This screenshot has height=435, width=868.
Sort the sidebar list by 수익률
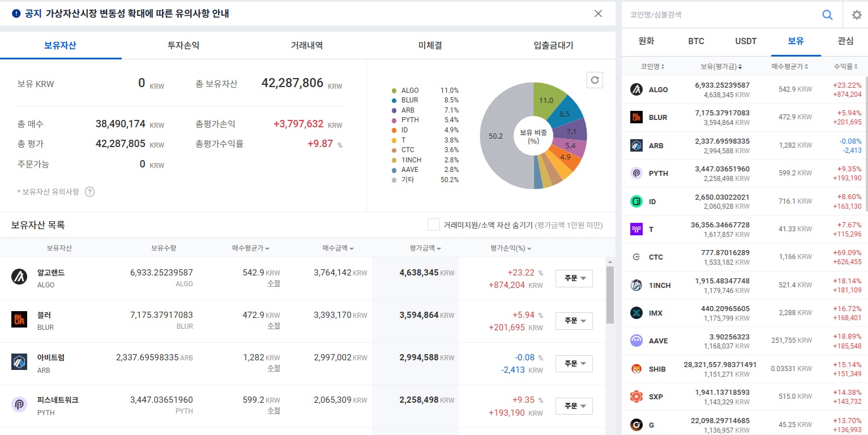point(845,67)
